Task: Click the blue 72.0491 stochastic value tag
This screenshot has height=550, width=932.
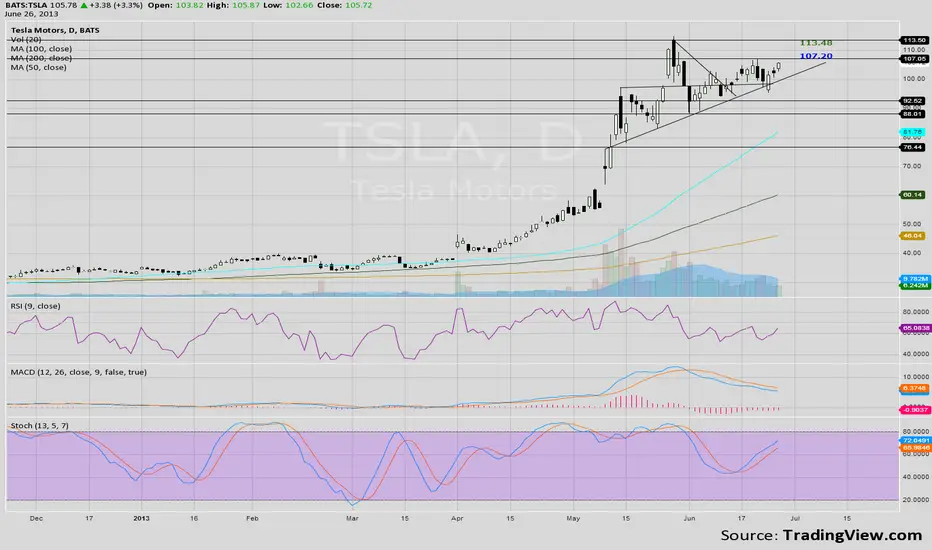Action: 915,441
